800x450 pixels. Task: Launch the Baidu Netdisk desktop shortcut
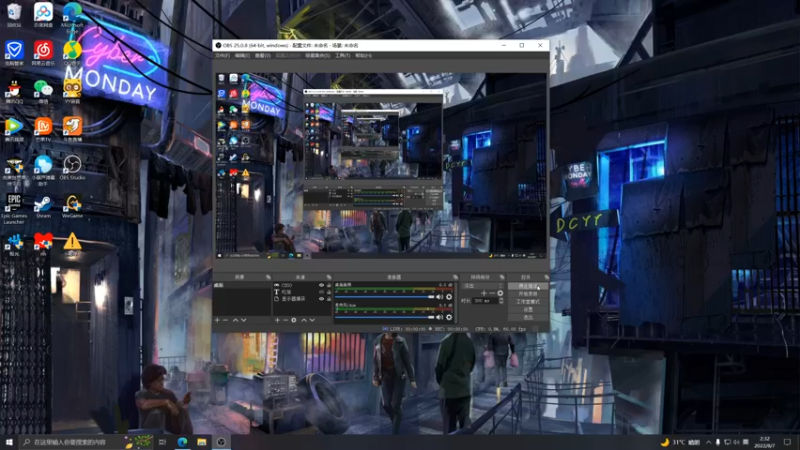[43, 14]
